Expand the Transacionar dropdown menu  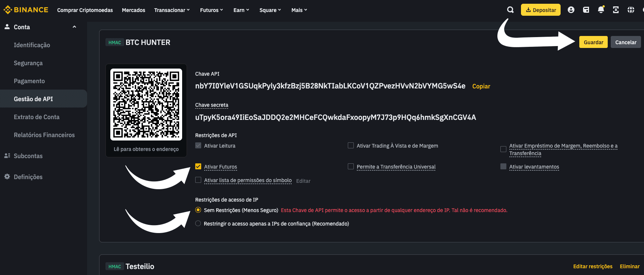(x=172, y=10)
